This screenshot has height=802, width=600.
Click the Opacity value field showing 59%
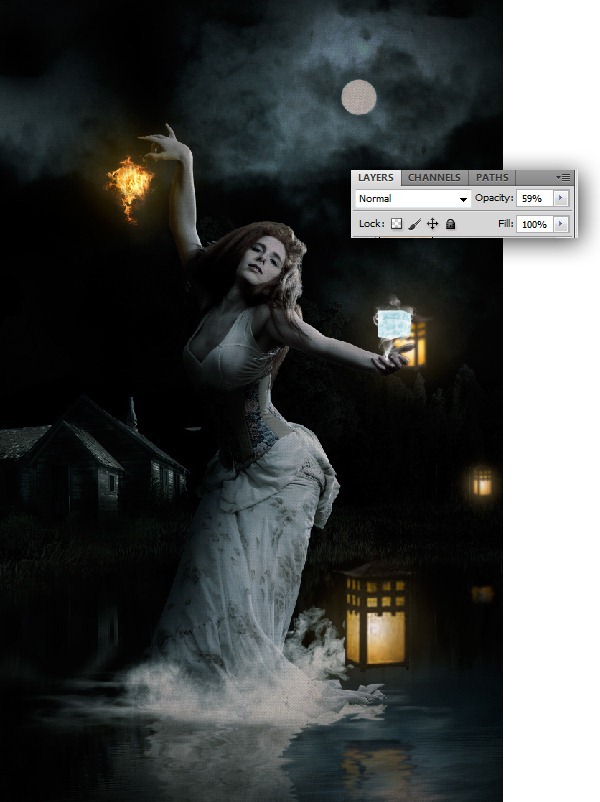pos(535,198)
